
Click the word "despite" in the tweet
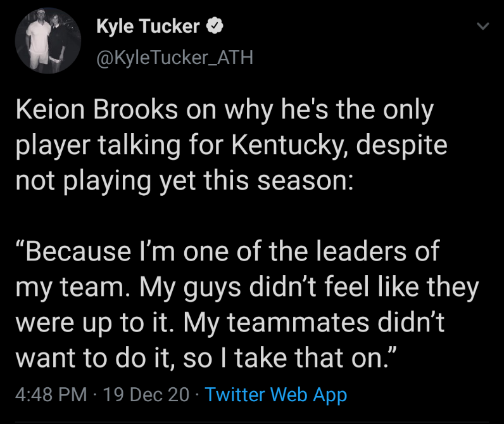coord(400,145)
